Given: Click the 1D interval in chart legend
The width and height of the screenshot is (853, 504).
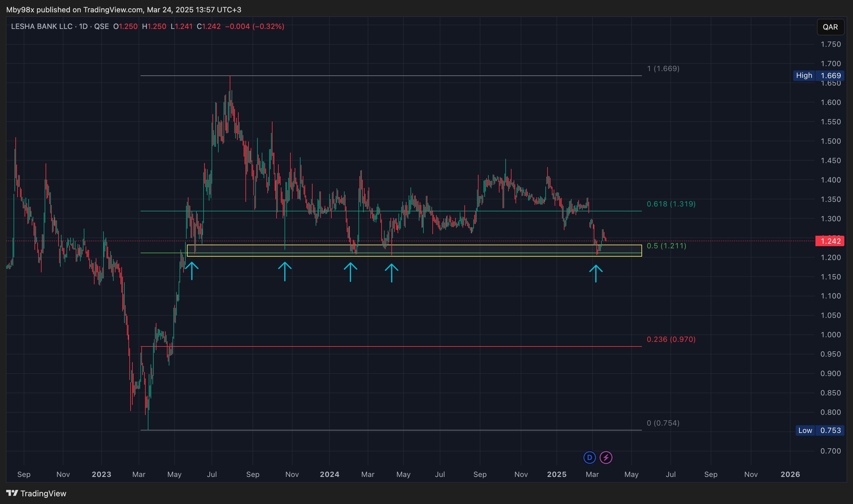Looking at the screenshot, I should pos(83,26).
